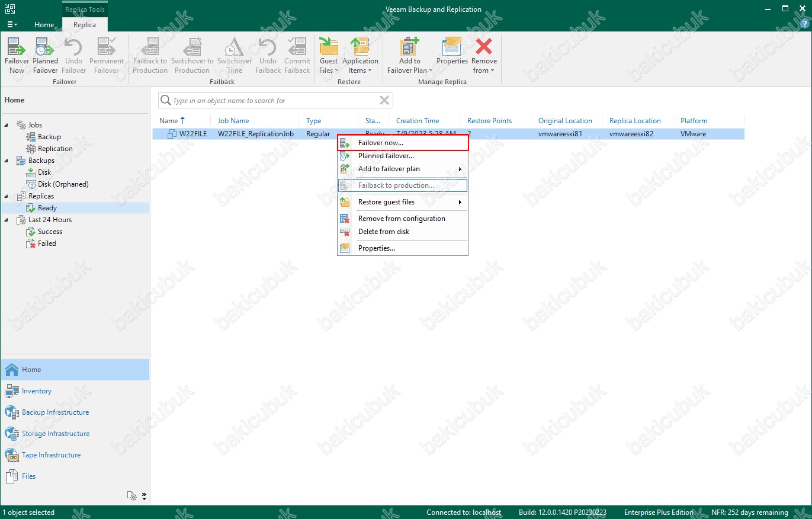Click the Undo Failback ribbon icon

click(268, 56)
